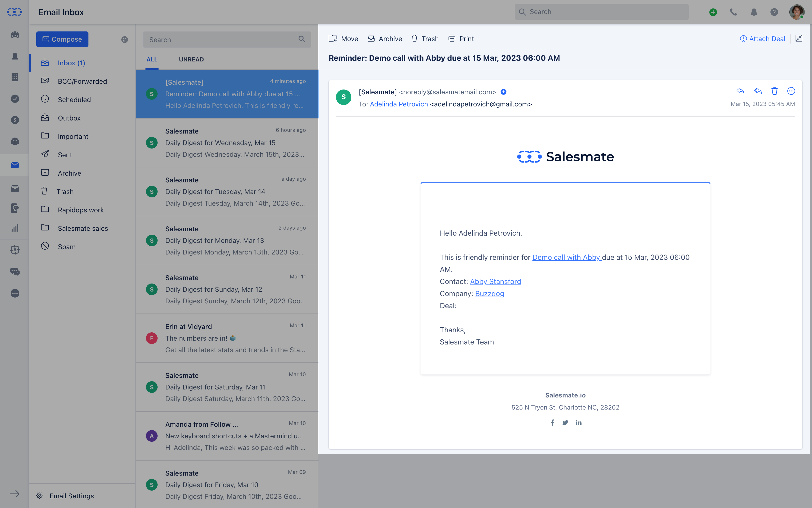Click the Facebook icon in email footer
This screenshot has height=508, width=812.
pyautogui.click(x=552, y=423)
